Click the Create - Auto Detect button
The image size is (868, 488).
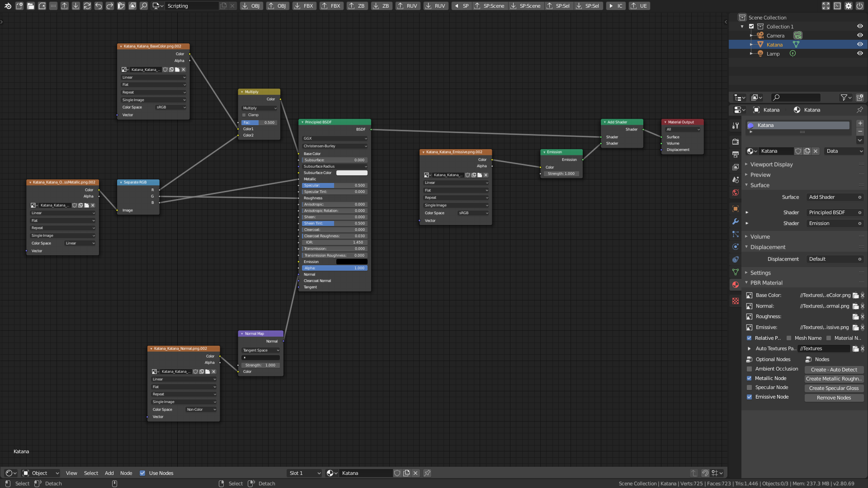point(834,370)
